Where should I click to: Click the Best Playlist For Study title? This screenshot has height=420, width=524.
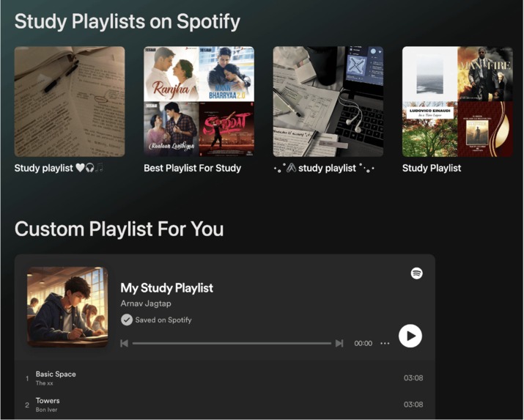pyautogui.click(x=192, y=168)
